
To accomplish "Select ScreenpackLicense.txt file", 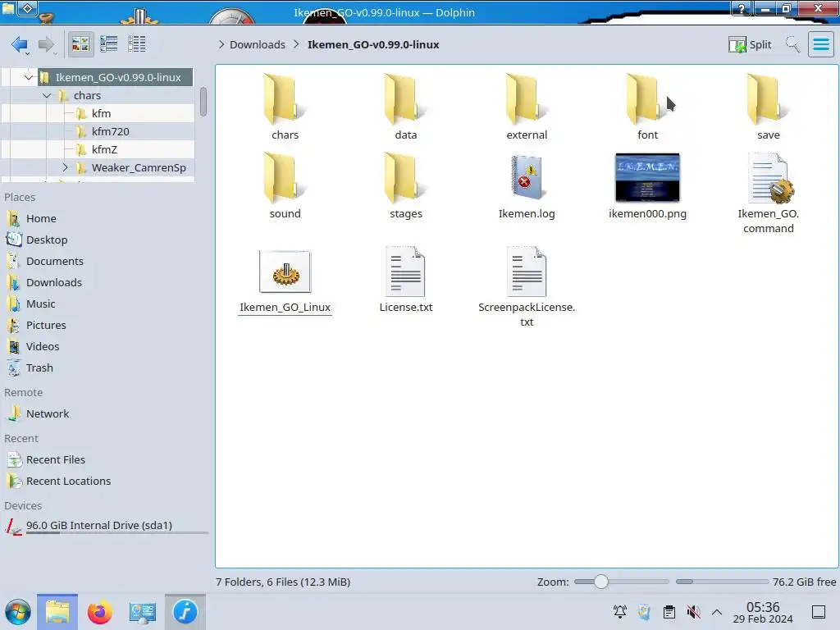I will pos(527,288).
